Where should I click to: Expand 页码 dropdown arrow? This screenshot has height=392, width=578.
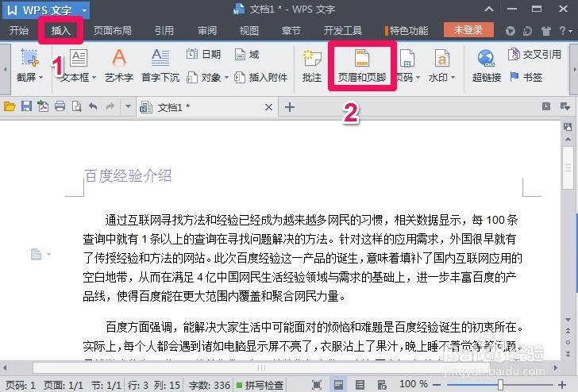418,78
